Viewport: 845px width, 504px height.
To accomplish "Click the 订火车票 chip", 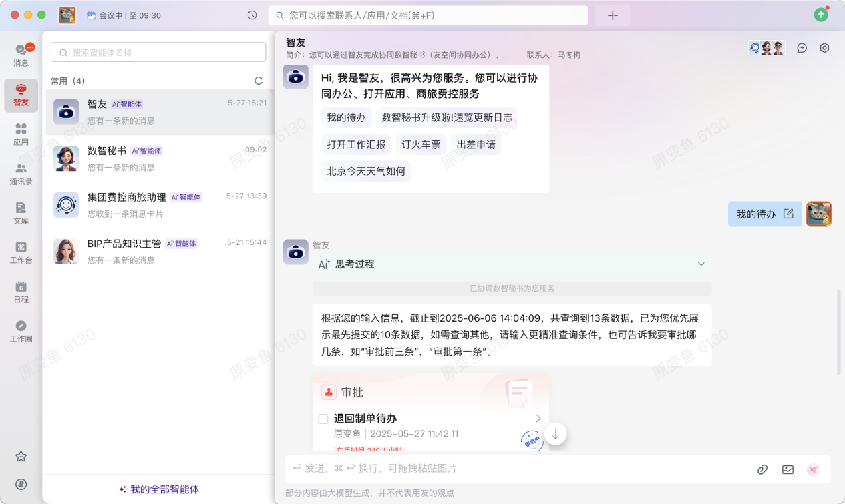I will (x=421, y=144).
